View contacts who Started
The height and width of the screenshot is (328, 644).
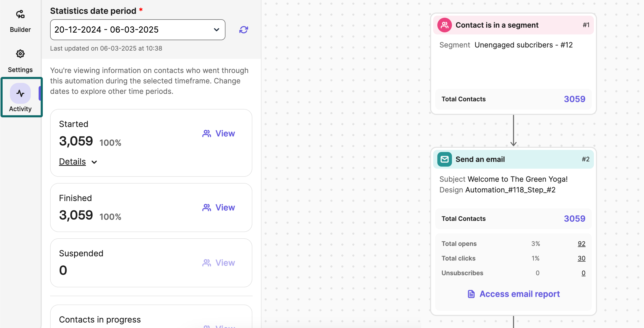219,133
